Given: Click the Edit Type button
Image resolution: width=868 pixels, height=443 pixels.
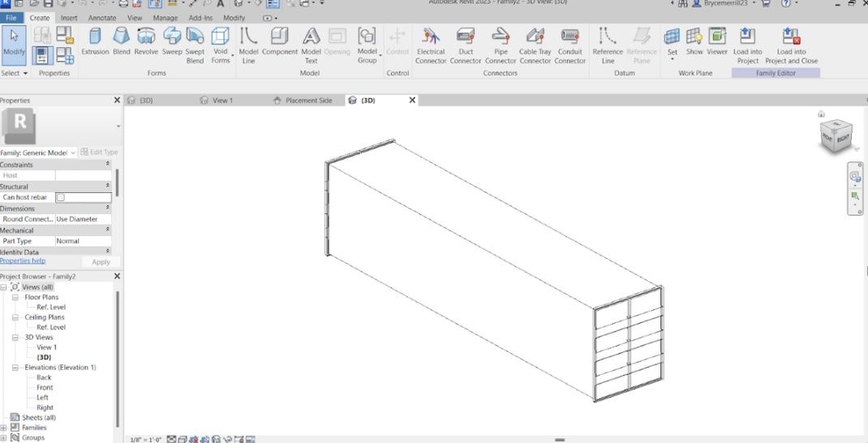Looking at the screenshot, I should point(99,153).
